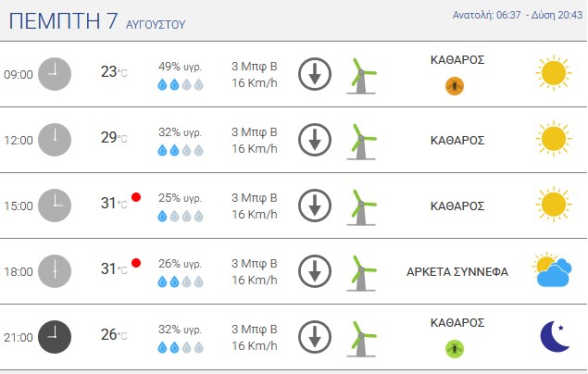Click the humidity droplets under 49% υγρ.
The image size is (588, 374).
click(181, 84)
